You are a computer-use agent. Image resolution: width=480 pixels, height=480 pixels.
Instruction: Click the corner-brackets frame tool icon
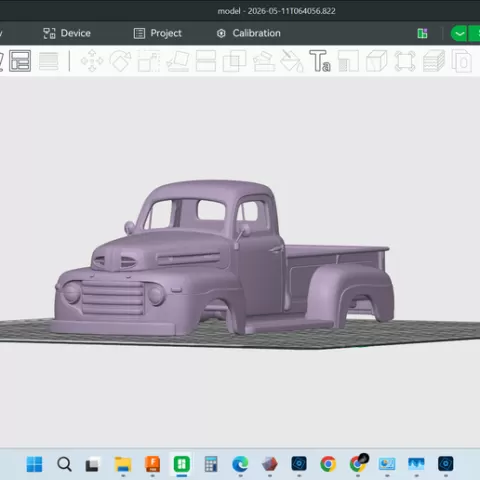405,61
